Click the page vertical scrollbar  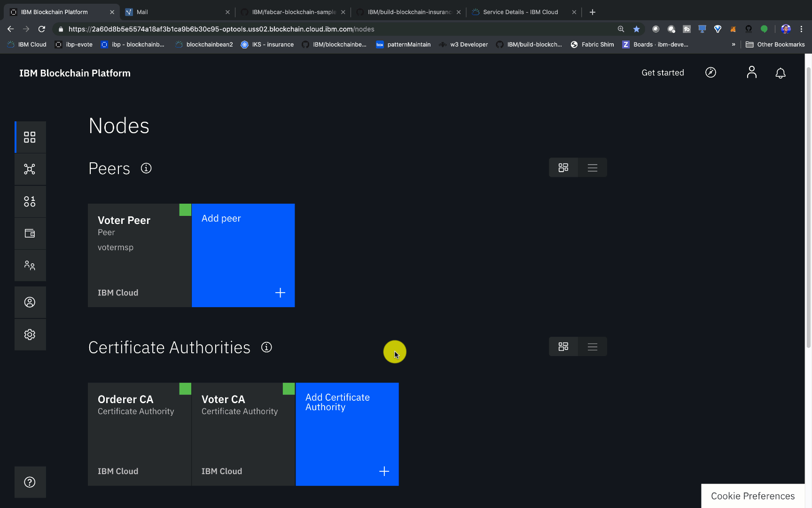click(x=808, y=207)
